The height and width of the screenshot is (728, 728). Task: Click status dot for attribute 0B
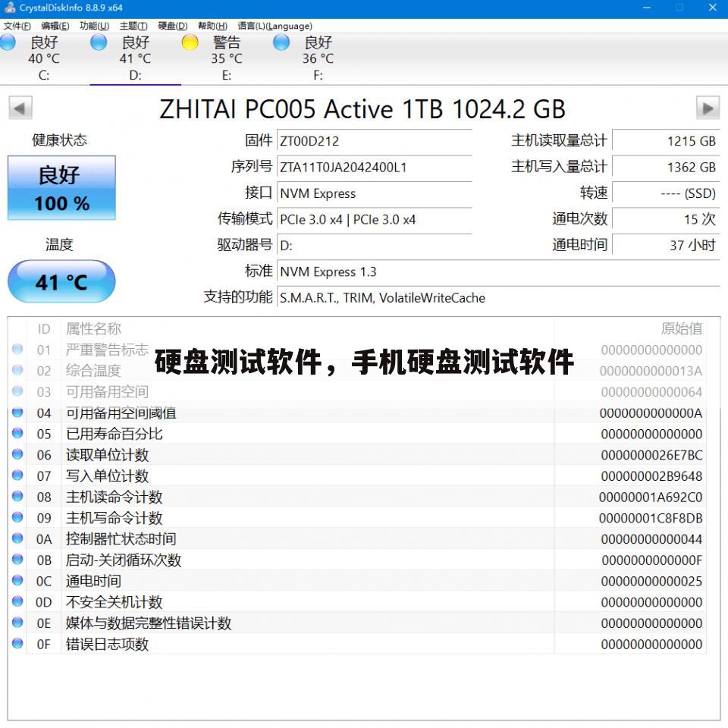click(17, 559)
